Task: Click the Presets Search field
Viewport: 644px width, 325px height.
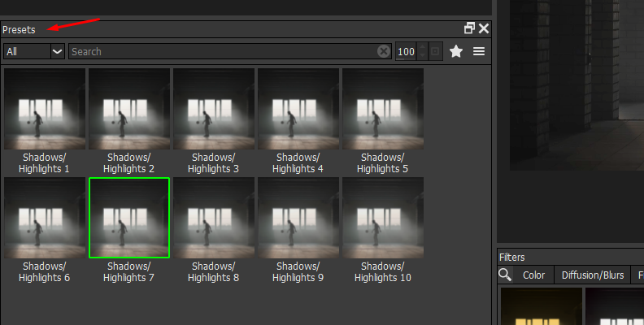Action: [x=230, y=52]
